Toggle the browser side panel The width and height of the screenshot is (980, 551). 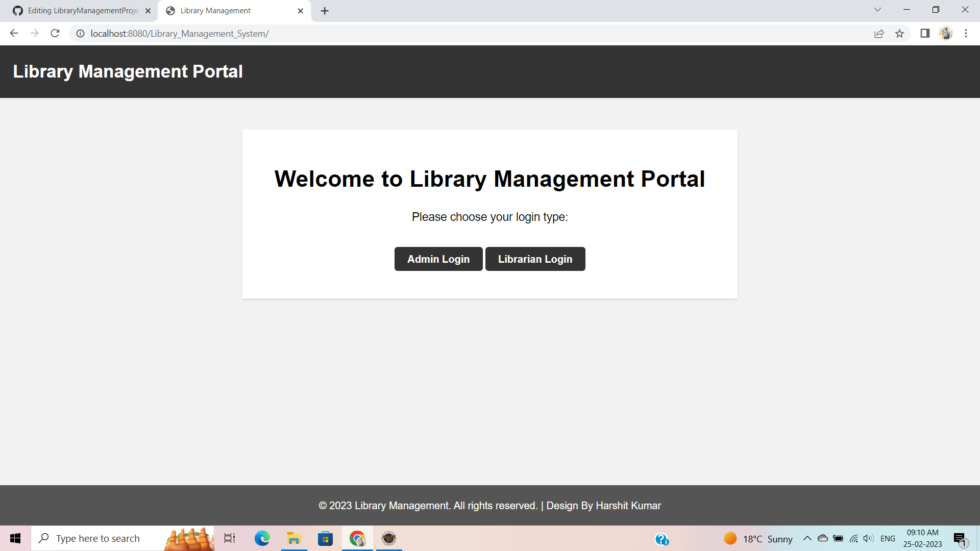pos(924,33)
